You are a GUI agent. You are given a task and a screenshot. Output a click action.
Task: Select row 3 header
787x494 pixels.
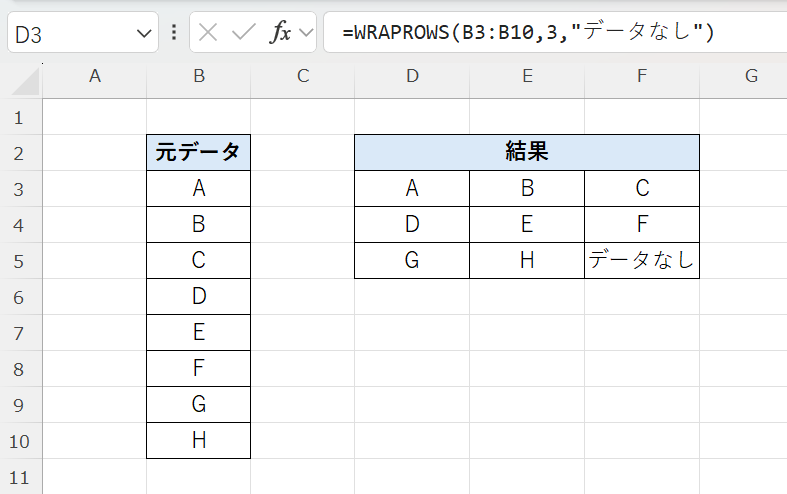[20, 189]
